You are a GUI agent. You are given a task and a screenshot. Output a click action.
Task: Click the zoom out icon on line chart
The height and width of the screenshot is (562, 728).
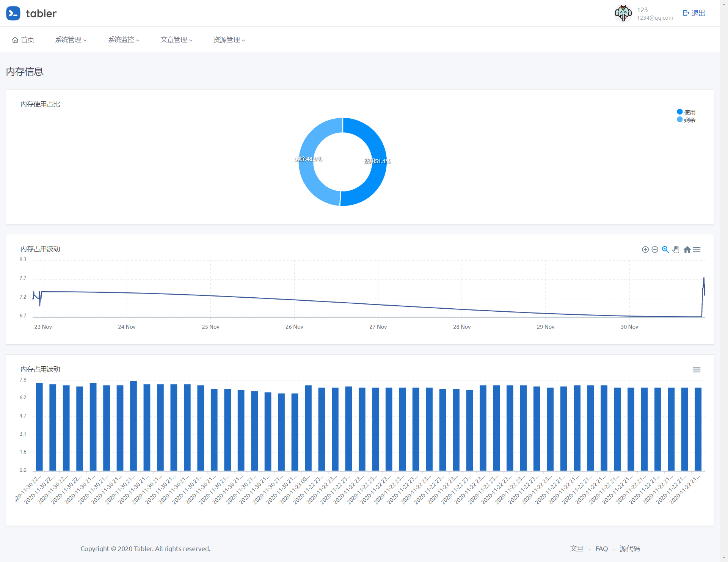(x=655, y=250)
